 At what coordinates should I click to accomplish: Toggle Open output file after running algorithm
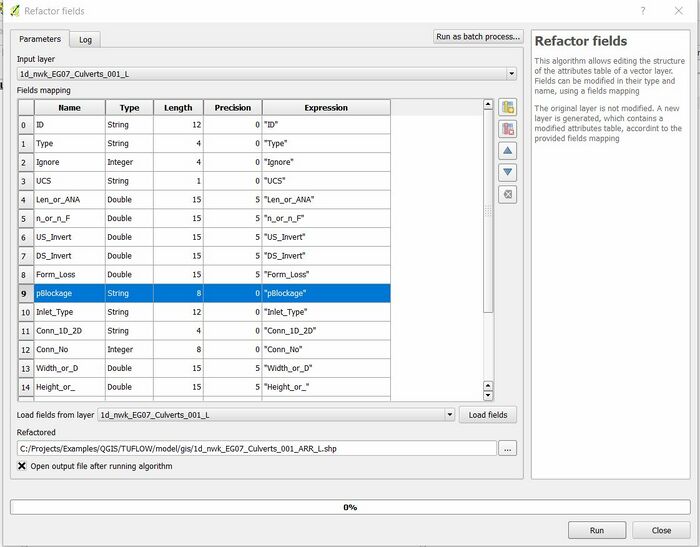coord(22,466)
